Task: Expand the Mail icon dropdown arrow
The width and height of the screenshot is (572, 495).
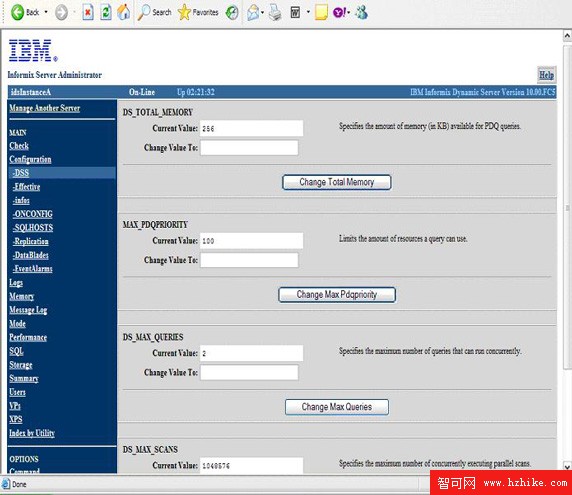Action: tap(262, 13)
